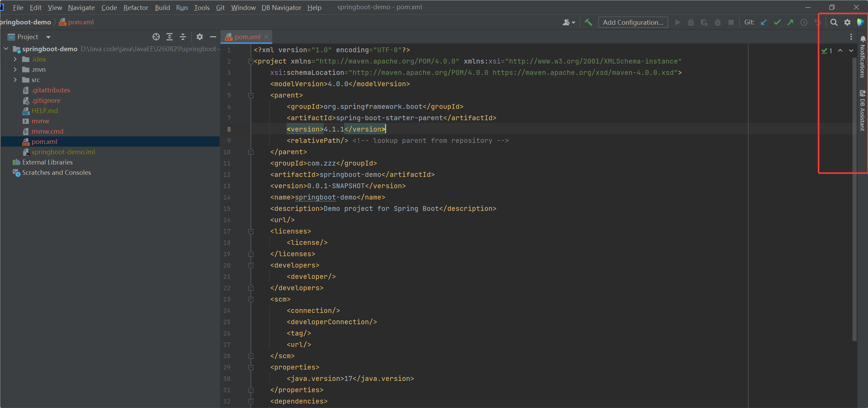Open the Build menu

tap(162, 7)
